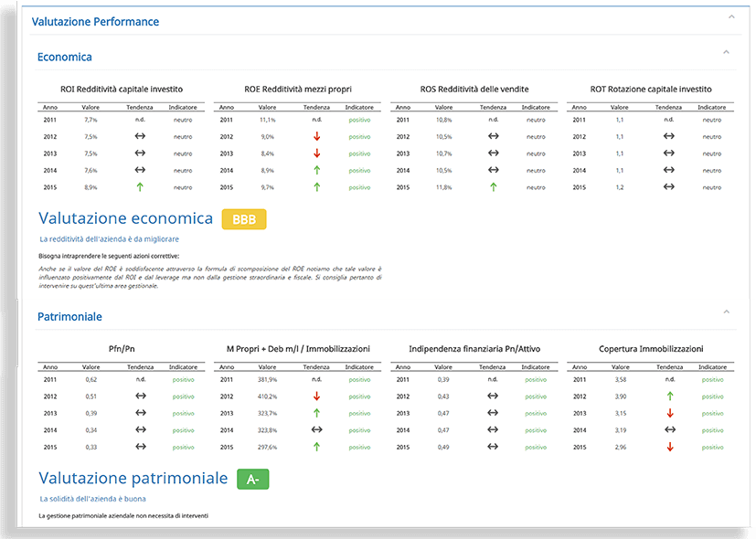Click the green A- rating badge

(x=253, y=480)
